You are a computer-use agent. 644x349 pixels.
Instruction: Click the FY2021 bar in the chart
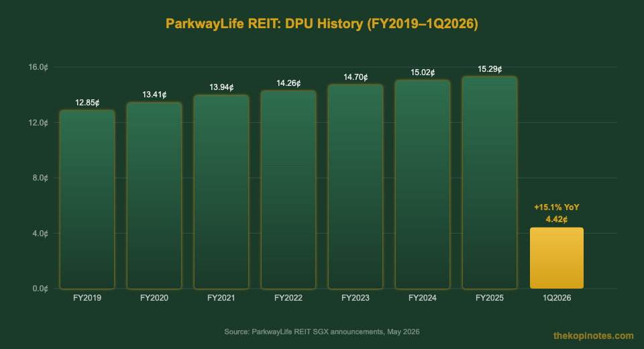click(x=221, y=192)
